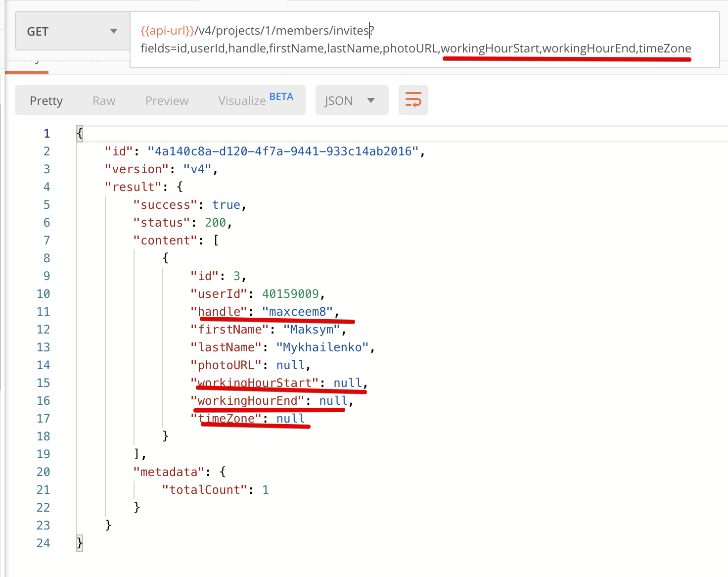Click the "Maksym" firstName value
The width and height of the screenshot is (728, 577).
pos(312,330)
